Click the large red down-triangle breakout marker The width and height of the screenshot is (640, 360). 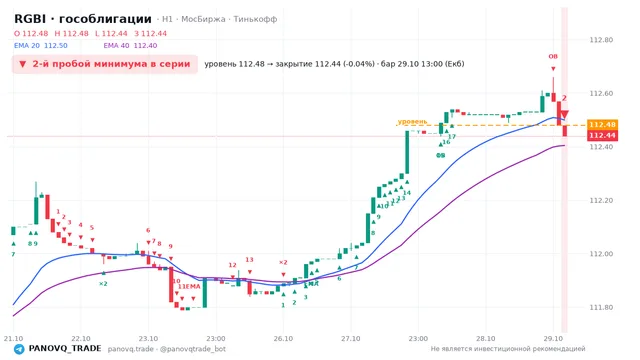[564, 114]
